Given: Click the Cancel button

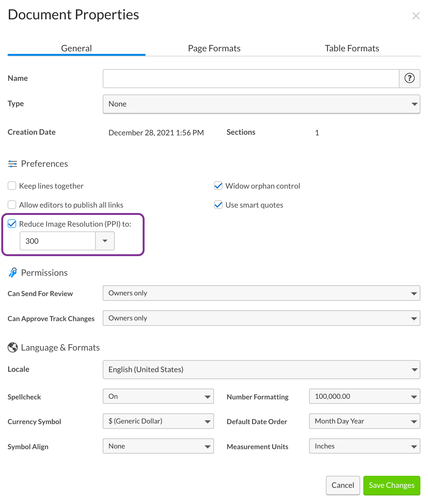Looking at the screenshot, I should click(x=343, y=485).
